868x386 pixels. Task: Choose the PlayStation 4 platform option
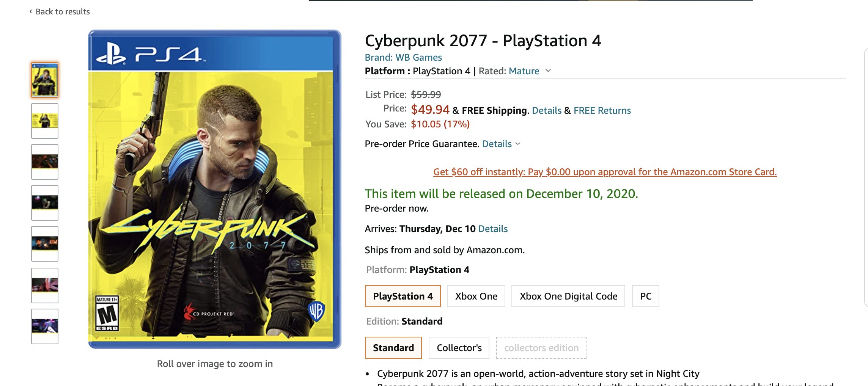pos(403,296)
